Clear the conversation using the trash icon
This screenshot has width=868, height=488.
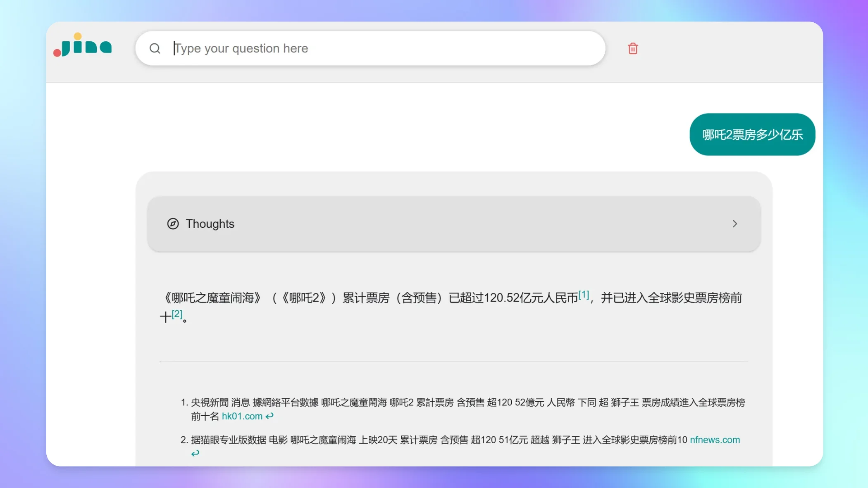tap(632, 48)
